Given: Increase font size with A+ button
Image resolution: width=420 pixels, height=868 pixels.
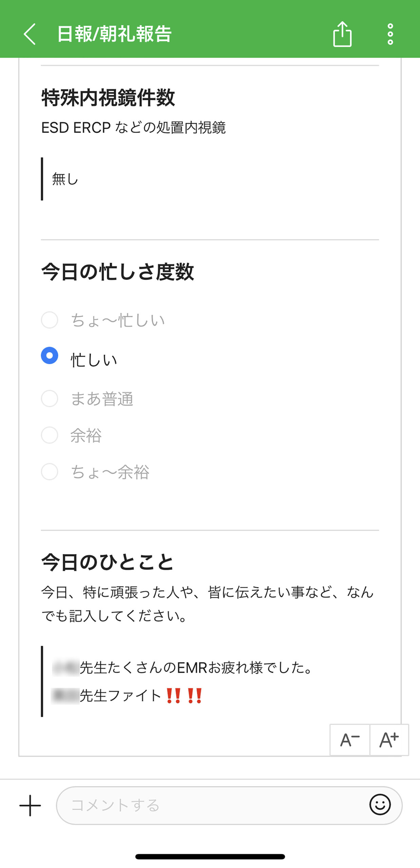Looking at the screenshot, I should pos(389,740).
